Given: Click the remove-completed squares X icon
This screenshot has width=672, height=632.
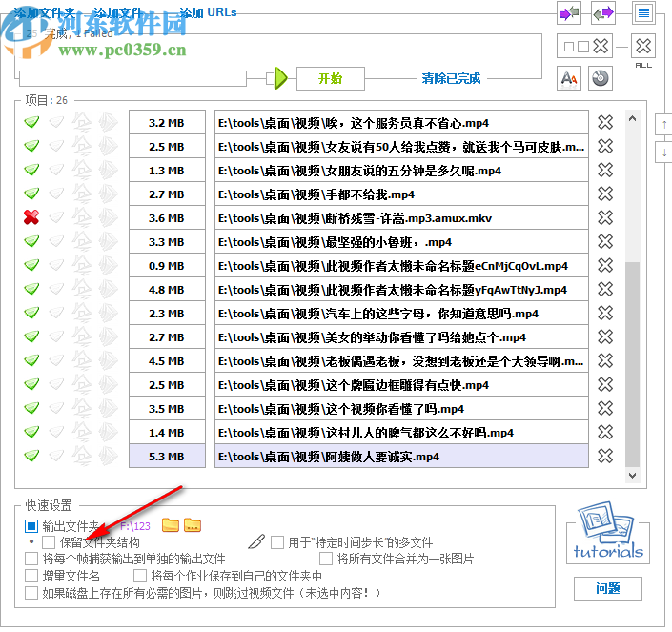Looking at the screenshot, I should [x=584, y=46].
